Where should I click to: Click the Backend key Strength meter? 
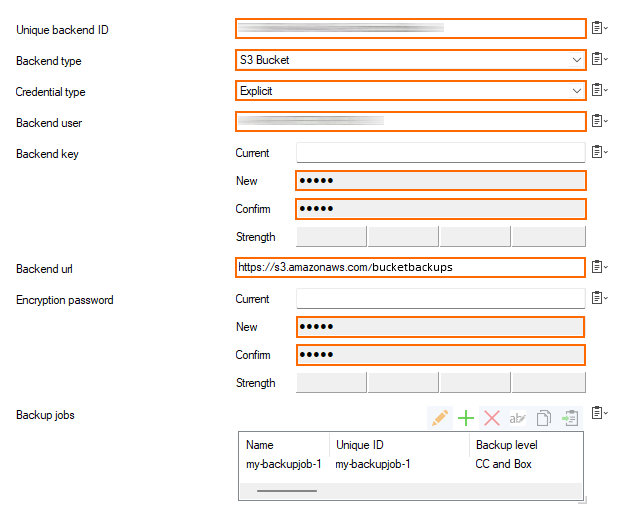[441, 236]
